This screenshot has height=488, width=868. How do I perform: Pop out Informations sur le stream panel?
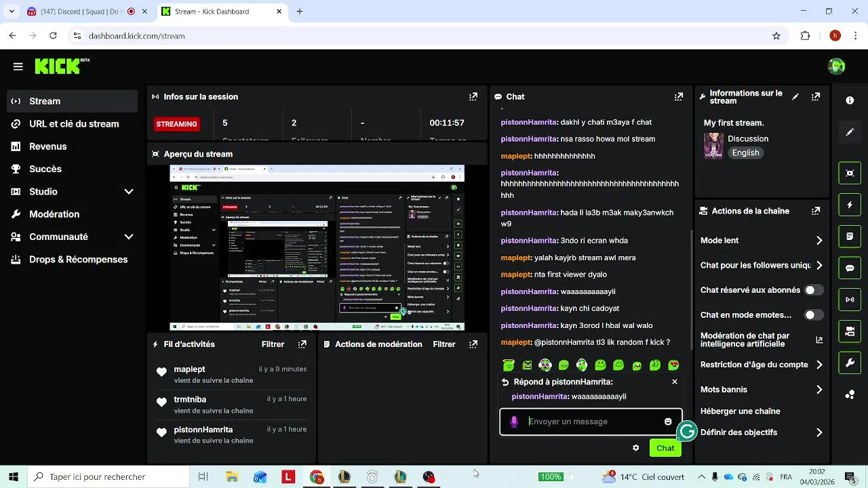pyautogui.click(x=816, y=97)
